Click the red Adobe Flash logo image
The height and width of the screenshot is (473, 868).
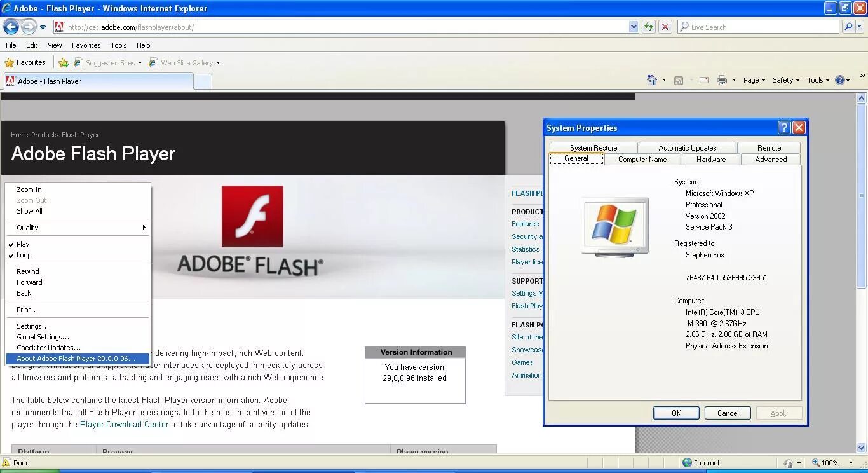coord(252,216)
